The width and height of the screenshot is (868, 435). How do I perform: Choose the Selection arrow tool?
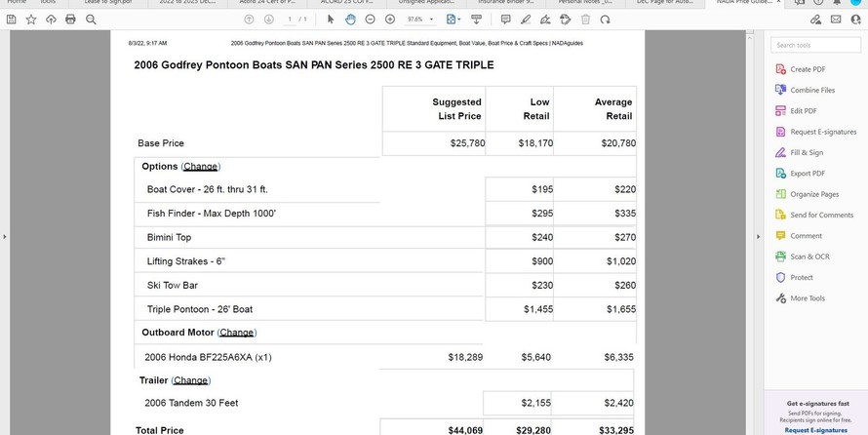point(331,19)
